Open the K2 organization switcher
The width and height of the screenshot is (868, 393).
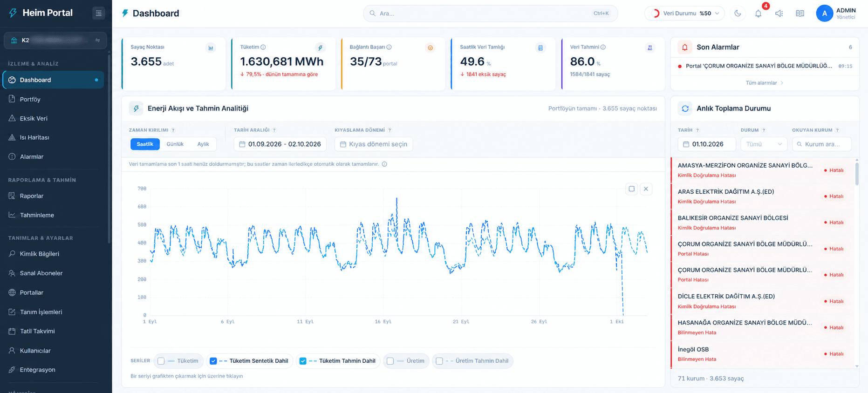[55, 40]
